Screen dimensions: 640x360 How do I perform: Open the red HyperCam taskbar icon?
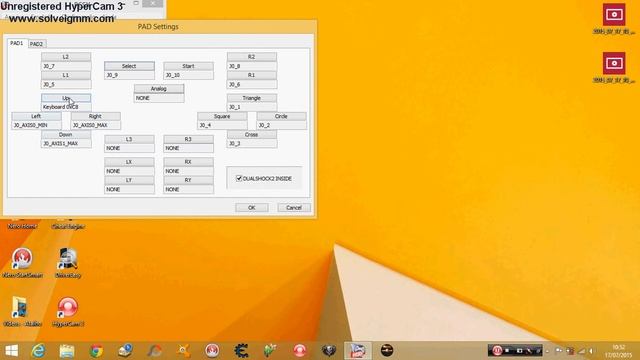[x=300, y=351]
